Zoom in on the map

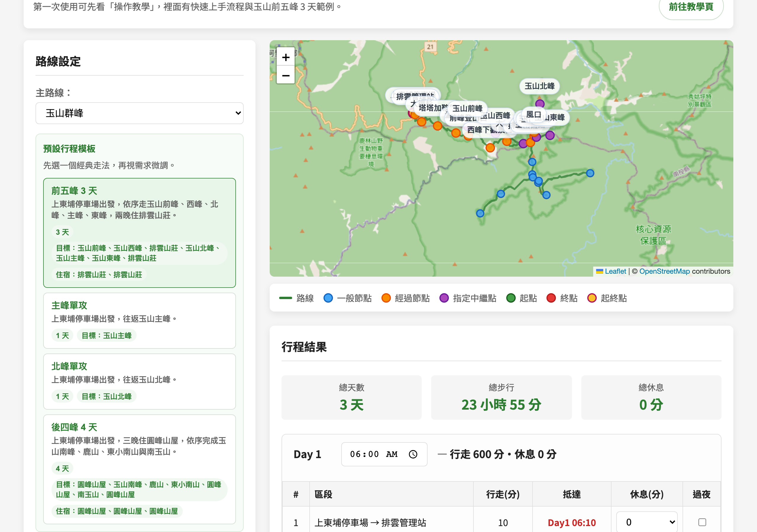click(x=286, y=57)
